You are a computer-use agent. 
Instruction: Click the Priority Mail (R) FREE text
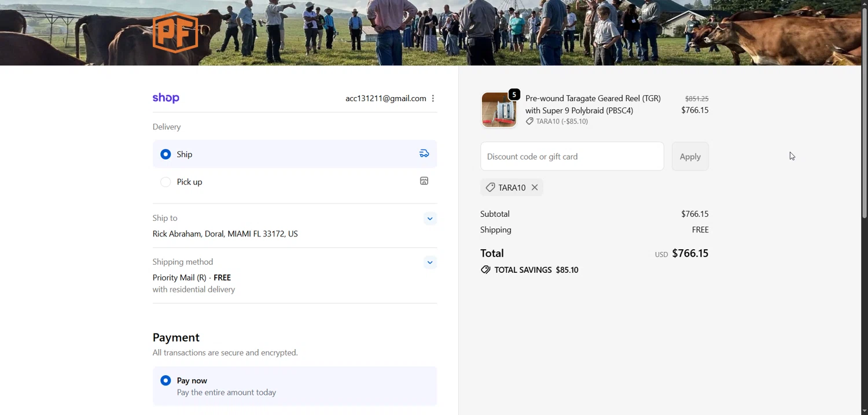(x=192, y=277)
